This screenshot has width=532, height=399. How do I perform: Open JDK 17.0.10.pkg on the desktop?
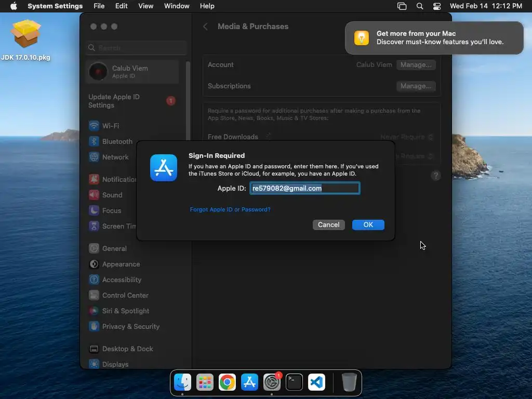pyautogui.click(x=26, y=40)
